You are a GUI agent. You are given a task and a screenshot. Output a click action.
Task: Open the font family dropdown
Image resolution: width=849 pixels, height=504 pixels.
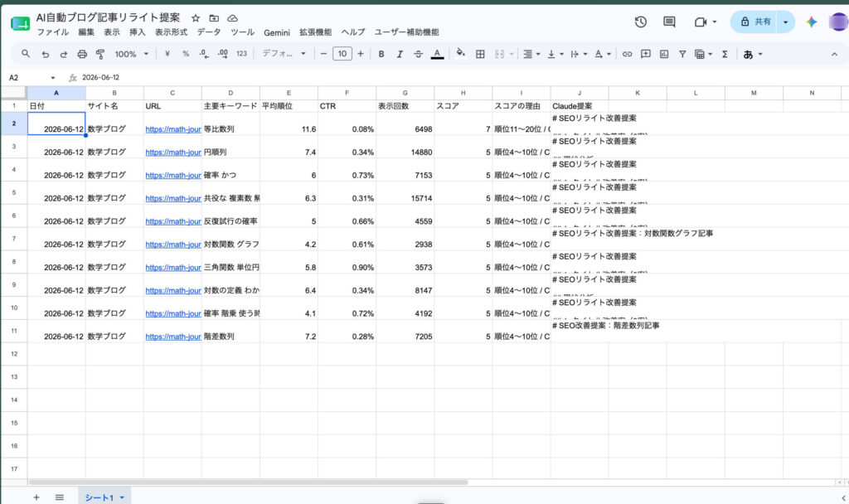point(284,54)
